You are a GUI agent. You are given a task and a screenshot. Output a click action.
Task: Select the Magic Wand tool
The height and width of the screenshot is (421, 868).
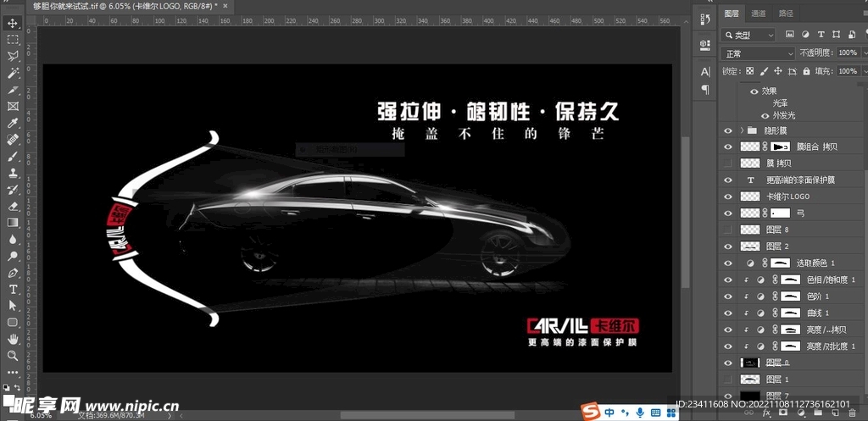pyautogui.click(x=13, y=73)
